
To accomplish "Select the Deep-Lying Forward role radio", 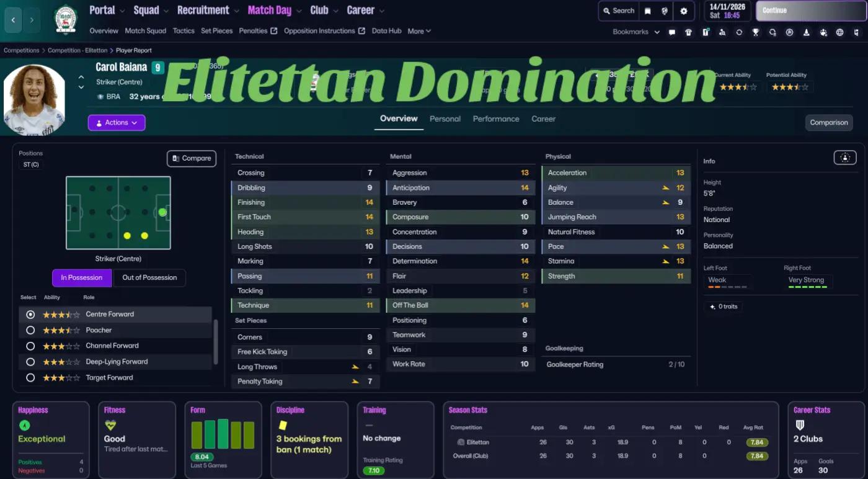I will 30,362.
